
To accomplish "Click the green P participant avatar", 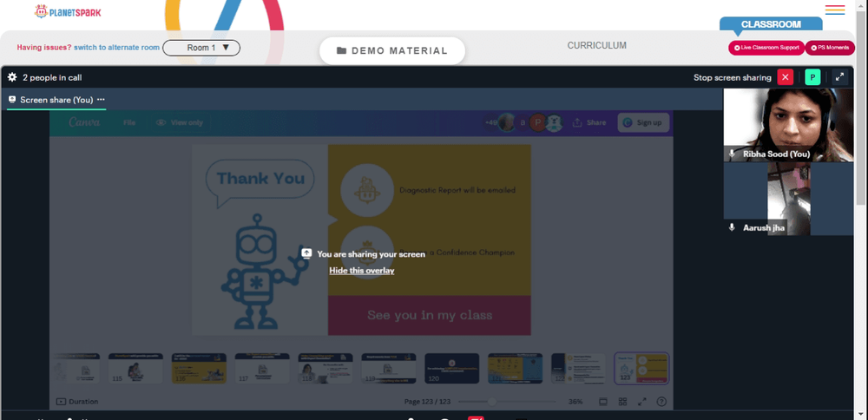I will click(812, 77).
